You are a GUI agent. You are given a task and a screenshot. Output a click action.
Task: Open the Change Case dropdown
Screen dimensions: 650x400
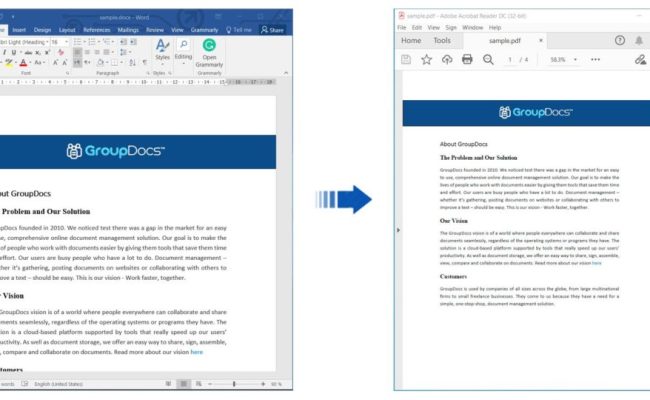[38, 63]
